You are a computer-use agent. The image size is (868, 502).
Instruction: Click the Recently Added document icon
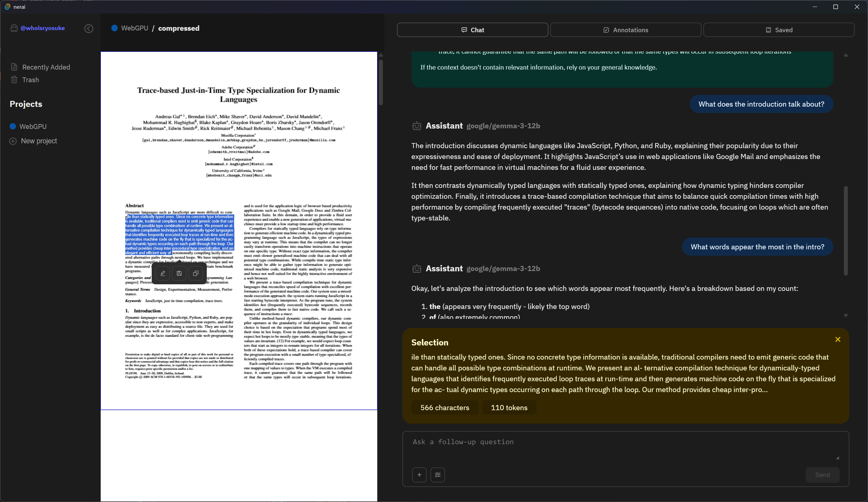[14, 67]
